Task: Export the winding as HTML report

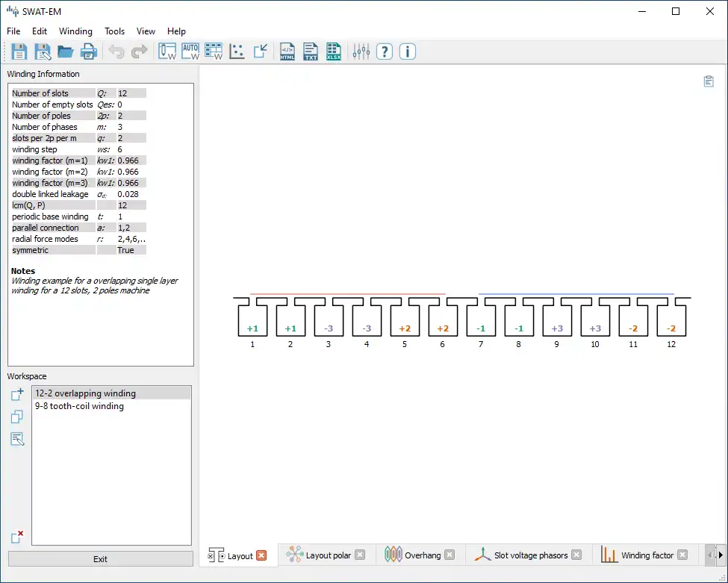Action: [x=287, y=52]
